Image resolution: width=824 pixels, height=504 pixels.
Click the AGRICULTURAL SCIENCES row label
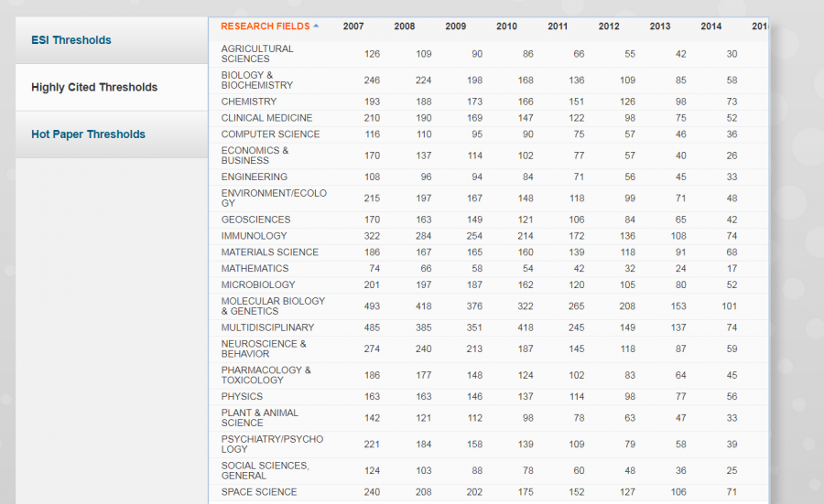pos(257,54)
